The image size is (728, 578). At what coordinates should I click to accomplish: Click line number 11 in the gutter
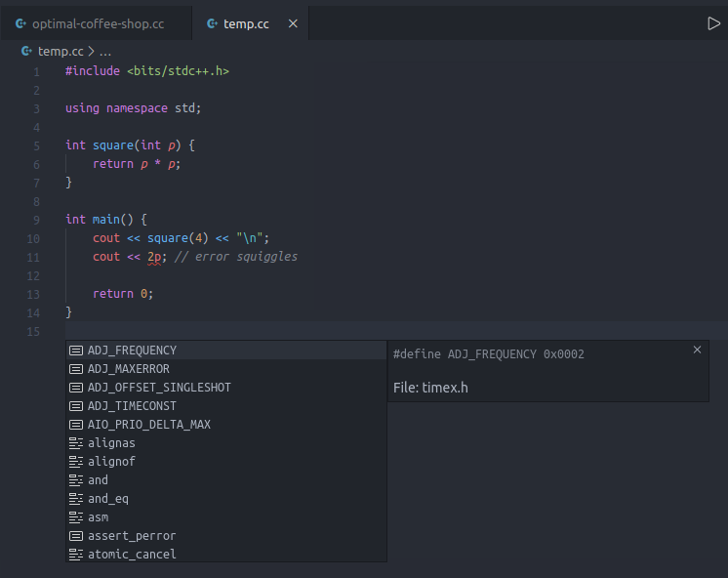33,258
